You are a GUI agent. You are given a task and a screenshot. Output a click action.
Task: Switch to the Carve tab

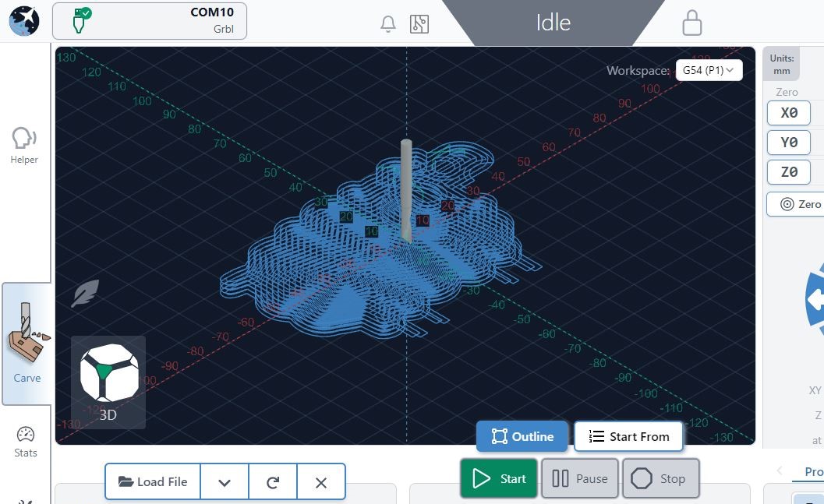[27, 344]
